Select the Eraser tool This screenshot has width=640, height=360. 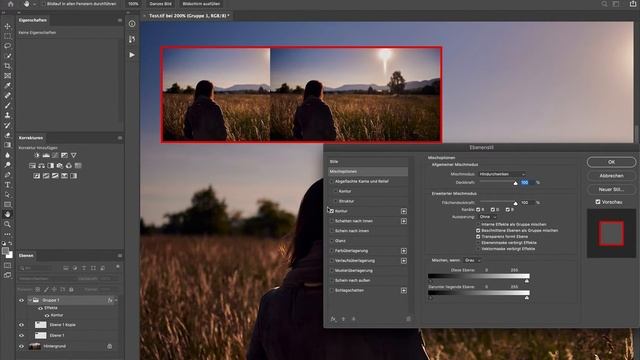pos(7,135)
